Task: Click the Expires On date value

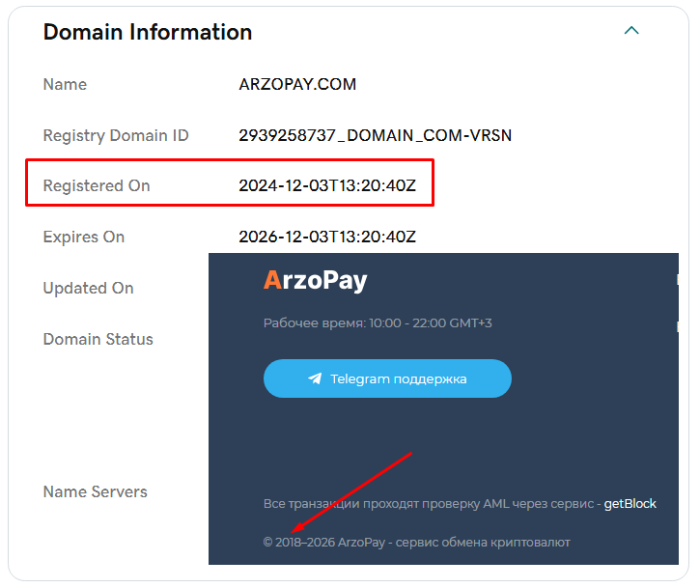Action: pyautogui.click(x=327, y=237)
